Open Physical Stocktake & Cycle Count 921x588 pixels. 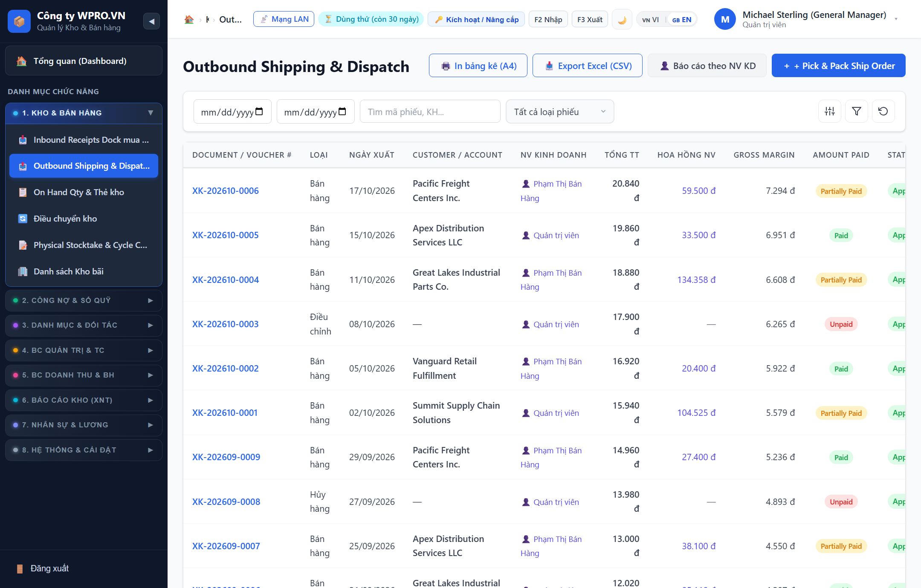tap(84, 245)
